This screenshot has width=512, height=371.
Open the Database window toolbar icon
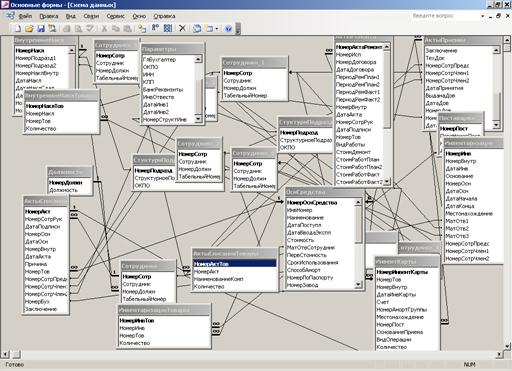pyautogui.click(x=197, y=29)
